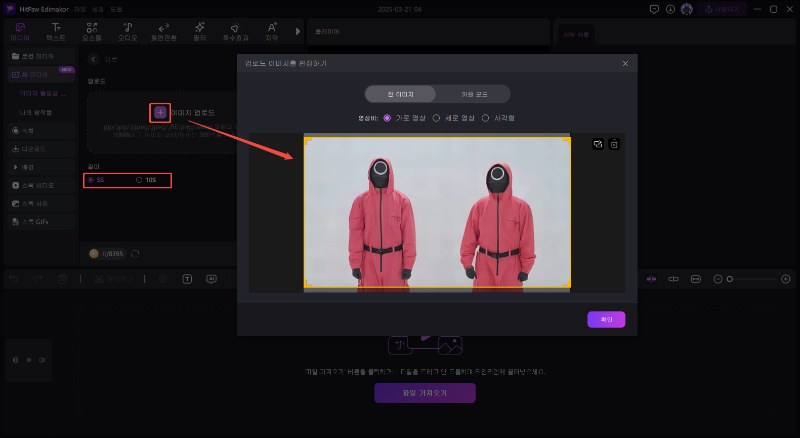Go back using the left chevron arrow
The image size is (800, 438).
pos(93,59)
